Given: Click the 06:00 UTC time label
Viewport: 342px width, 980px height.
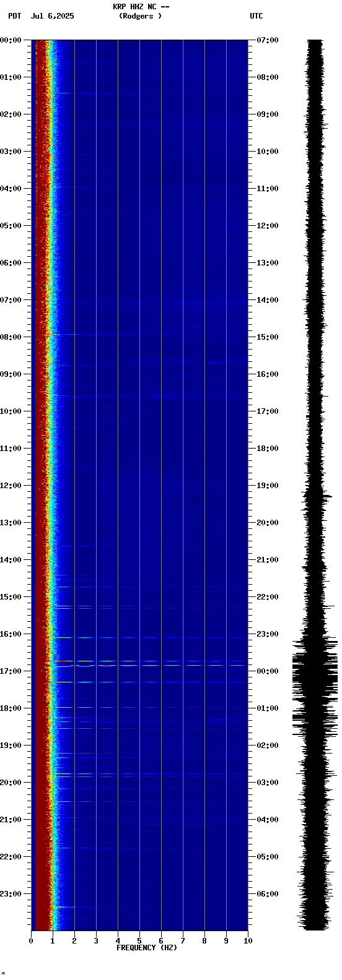Looking at the screenshot, I should (268, 894).
